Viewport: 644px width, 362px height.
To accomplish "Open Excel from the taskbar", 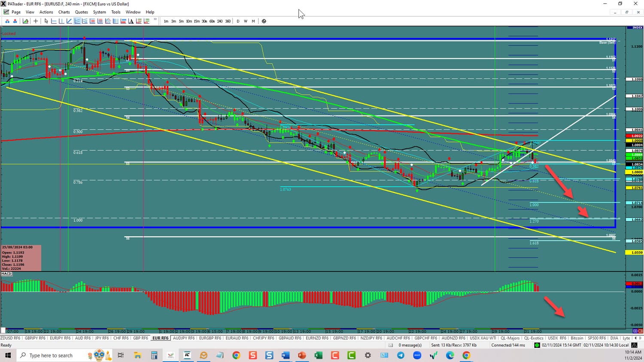I will (x=319, y=355).
